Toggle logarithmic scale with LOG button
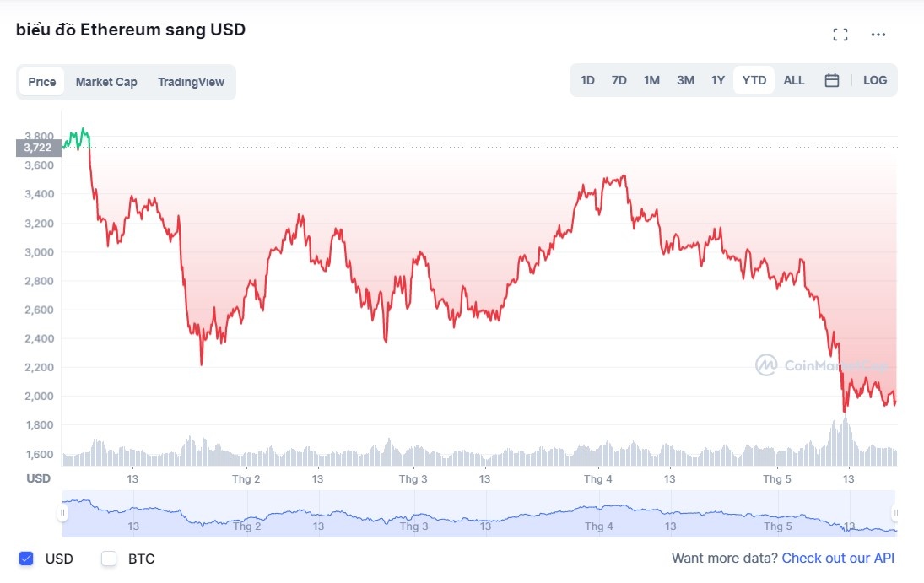924x583 pixels. click(x=875, y=79)
